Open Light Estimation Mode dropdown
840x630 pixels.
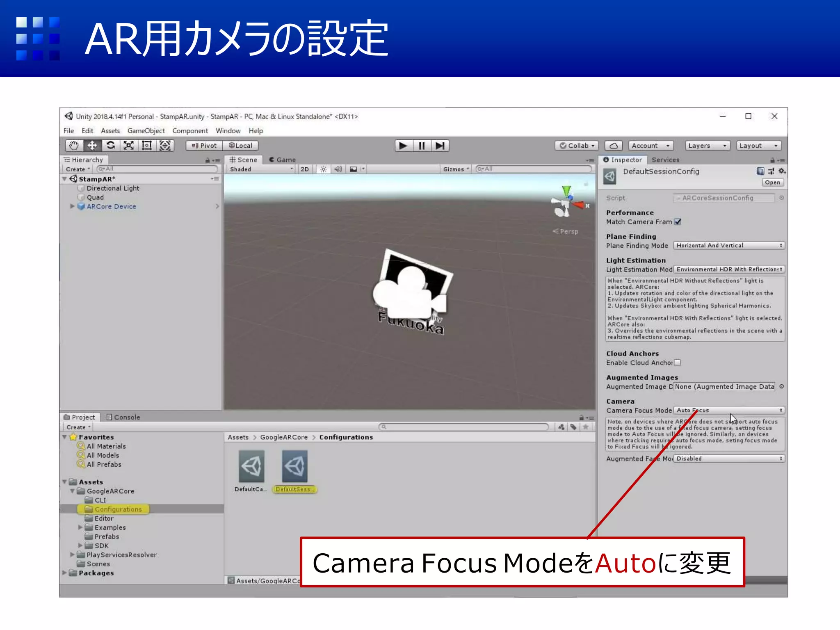click(x=729, y=269)
